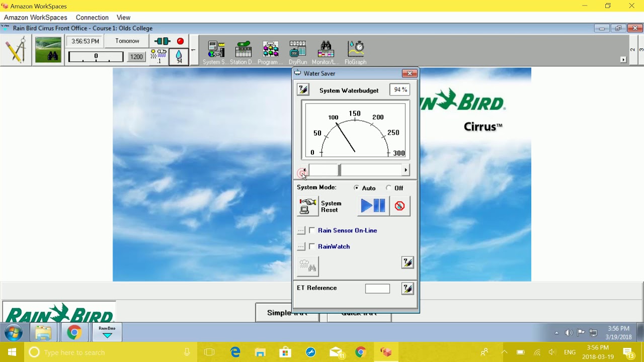Click the waterbudget gauge dial
The image size is (644, 362).
click(x=355, y=130)
